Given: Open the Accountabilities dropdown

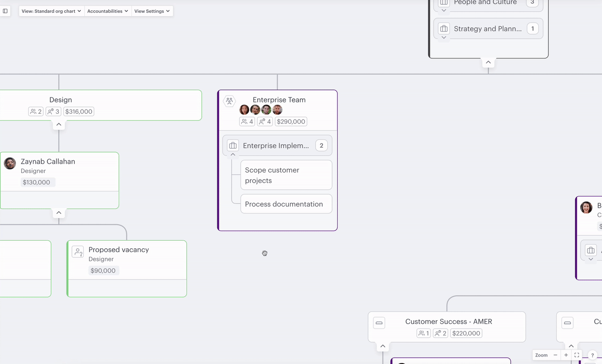Looking at the screenshot, I should 107,11.
